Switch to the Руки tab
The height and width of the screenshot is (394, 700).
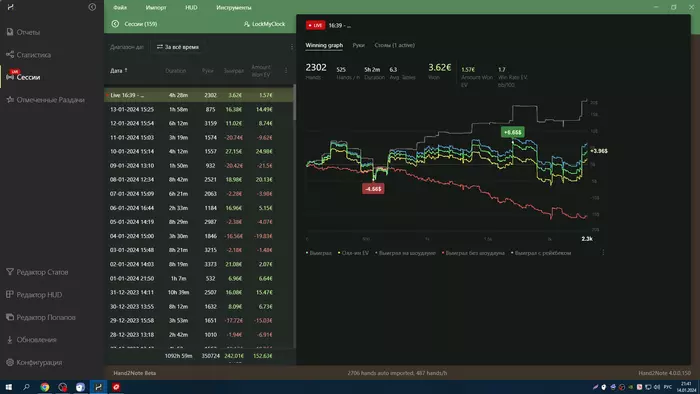point(358,45)
